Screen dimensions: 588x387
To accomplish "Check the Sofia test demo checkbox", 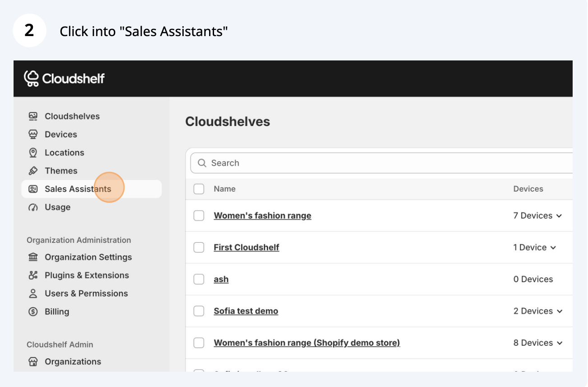I will coord(199,311).
